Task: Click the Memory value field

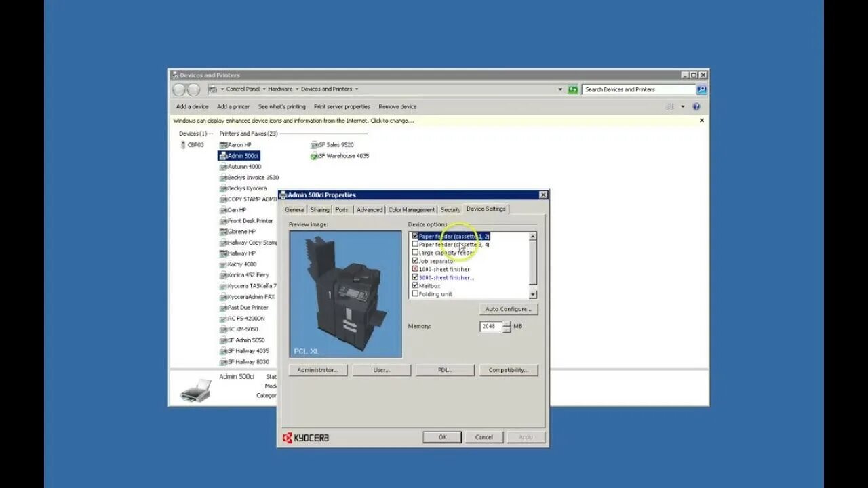Action: [491, 327]
